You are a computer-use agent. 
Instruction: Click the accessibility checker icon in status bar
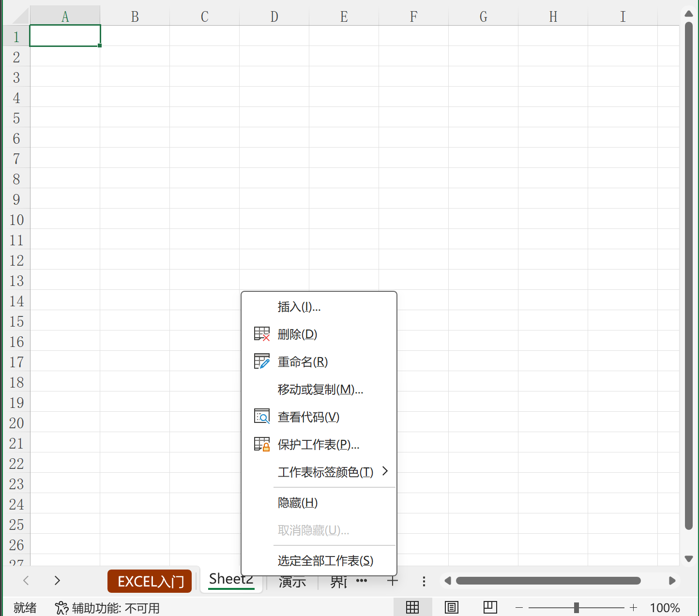click(61, 607)
